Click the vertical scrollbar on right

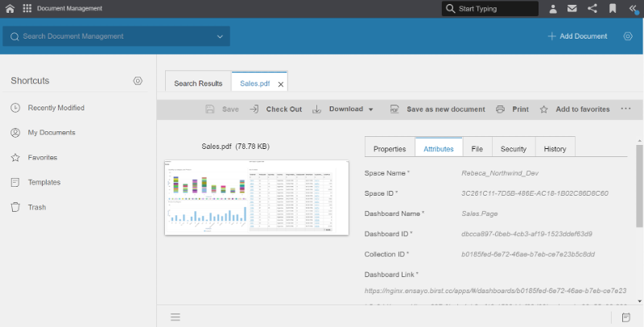pyautogui.click(x=639, y=185)
